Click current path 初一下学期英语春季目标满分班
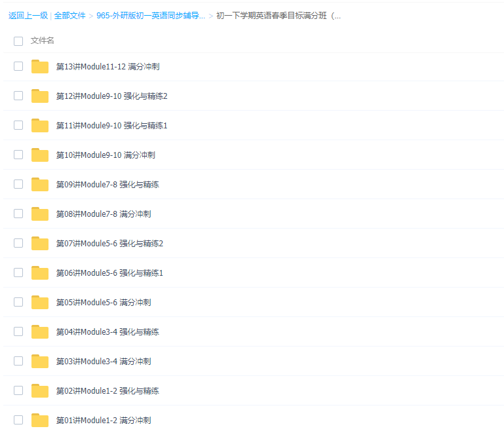Image resolution: width=504 pixels, height=433 pixels. (x=278, y=16)
